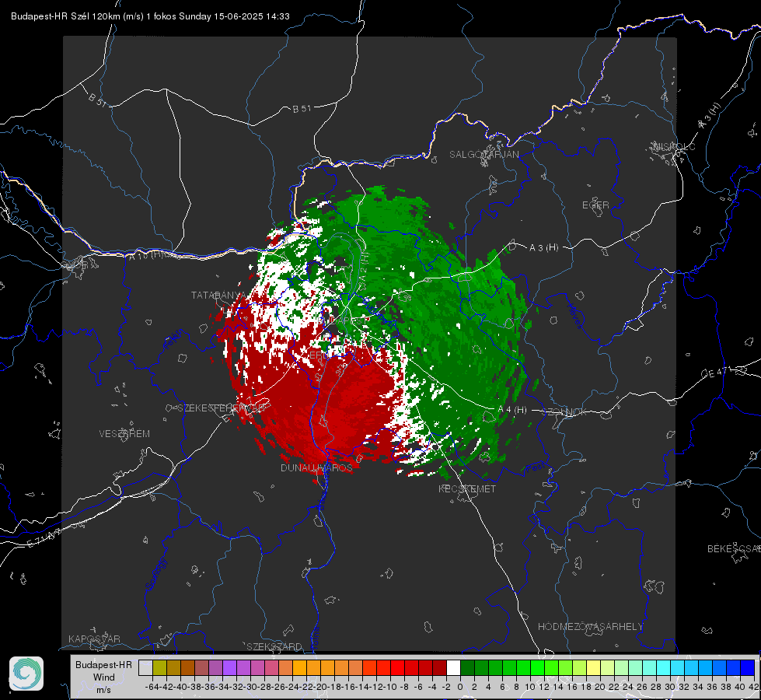Image resolution: width=761 pixels, height=700 pixels.
Task: Click the Heves county label
Action: point(574,317)
